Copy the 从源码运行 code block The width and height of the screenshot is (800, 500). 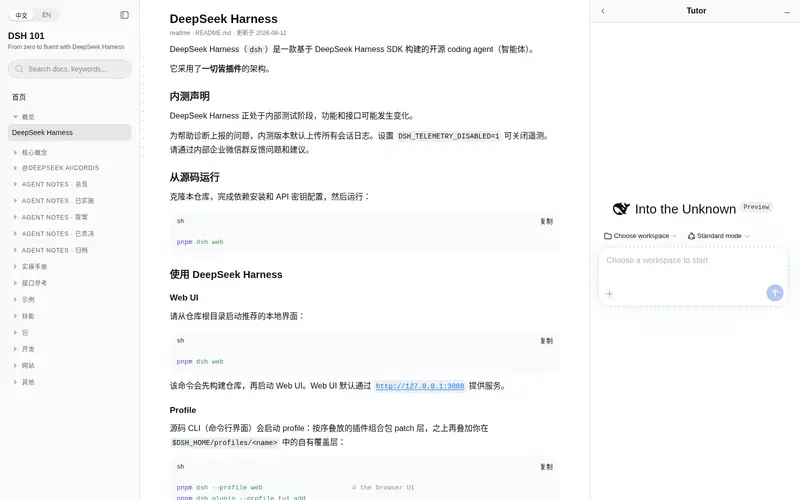click(546, 221)
